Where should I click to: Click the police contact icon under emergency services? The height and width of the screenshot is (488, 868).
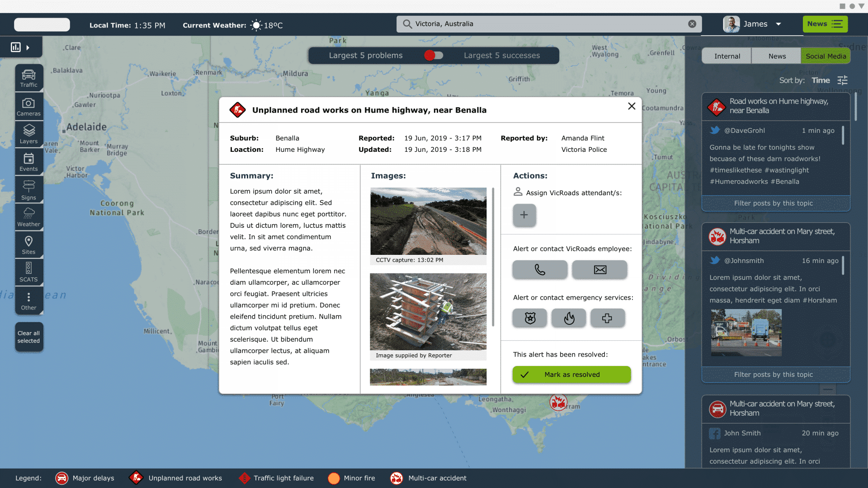click(529, 318)
